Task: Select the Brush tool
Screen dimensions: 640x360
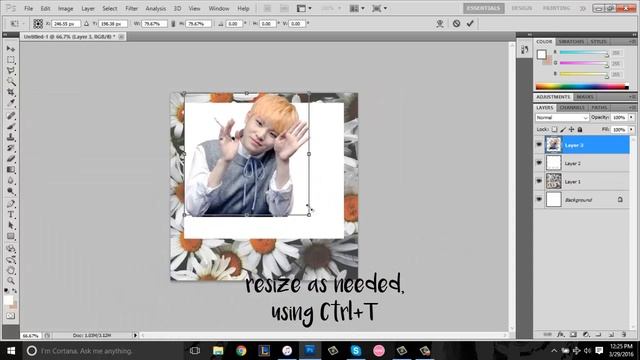Action: point(11,127)
